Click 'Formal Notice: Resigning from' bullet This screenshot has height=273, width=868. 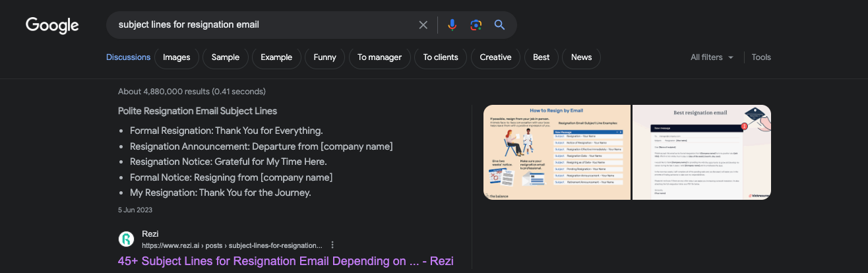(x=231, y=177)
